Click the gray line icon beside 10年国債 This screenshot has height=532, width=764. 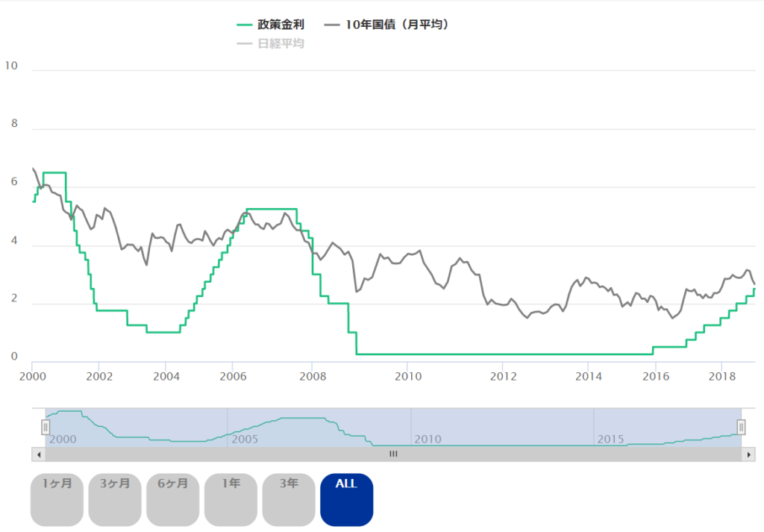pos(333,25)
